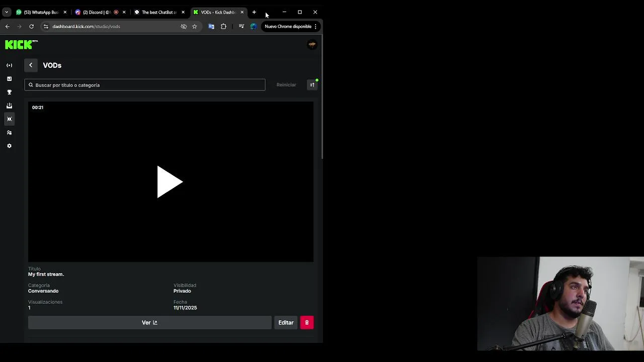
Task: Click the browser back arrow
Action: [x=7, y=27]
